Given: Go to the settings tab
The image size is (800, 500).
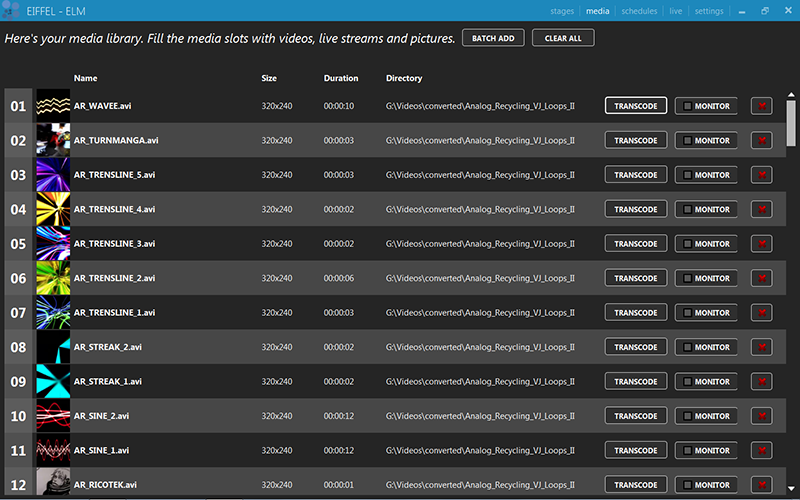Looking at the screenshot, I should coord(709,11).
